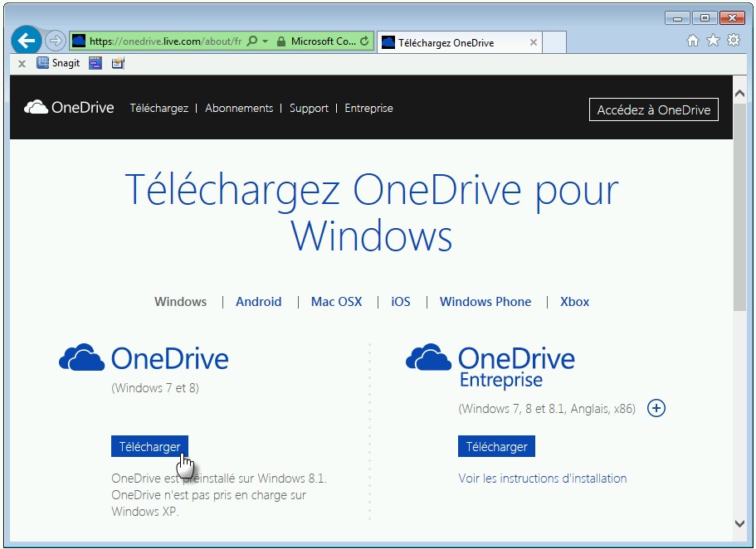Screen dimensions: 756x549
Task: Open Voir les instructions d'installation link
Action: pyautogui.click(x=542, y=479)
